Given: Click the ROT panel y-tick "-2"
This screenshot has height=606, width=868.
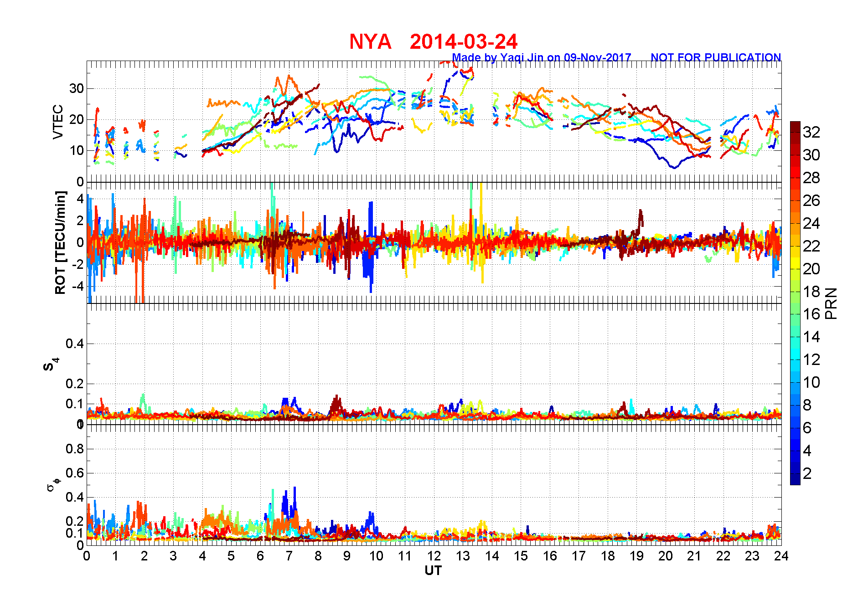Looking at the screenshot, I should tap(77, 264).
